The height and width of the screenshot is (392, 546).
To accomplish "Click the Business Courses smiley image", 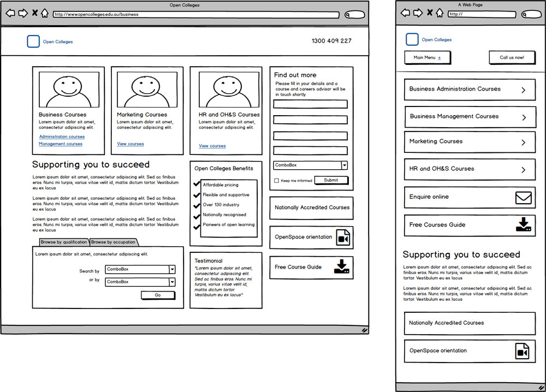I will (x=69, y=90).
